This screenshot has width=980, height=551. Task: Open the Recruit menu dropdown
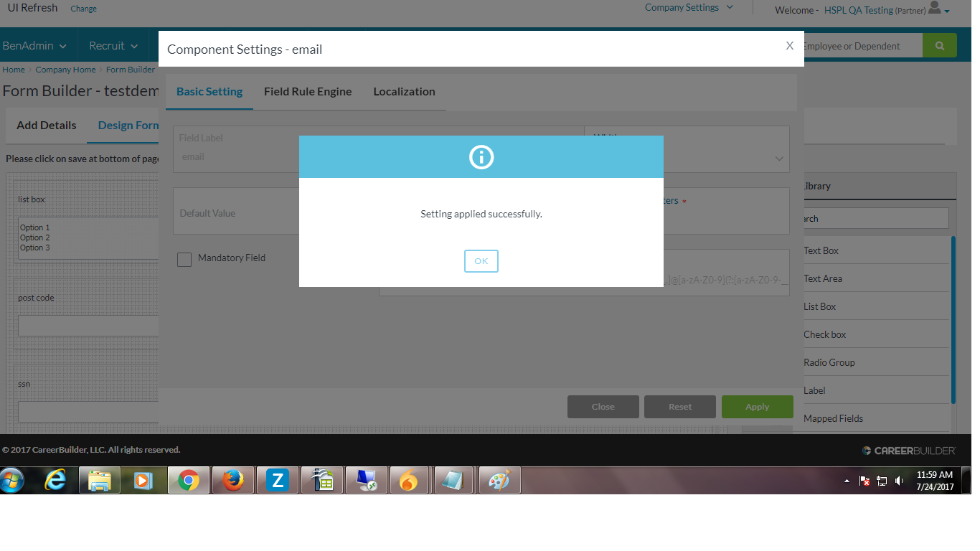coord(113,46)
